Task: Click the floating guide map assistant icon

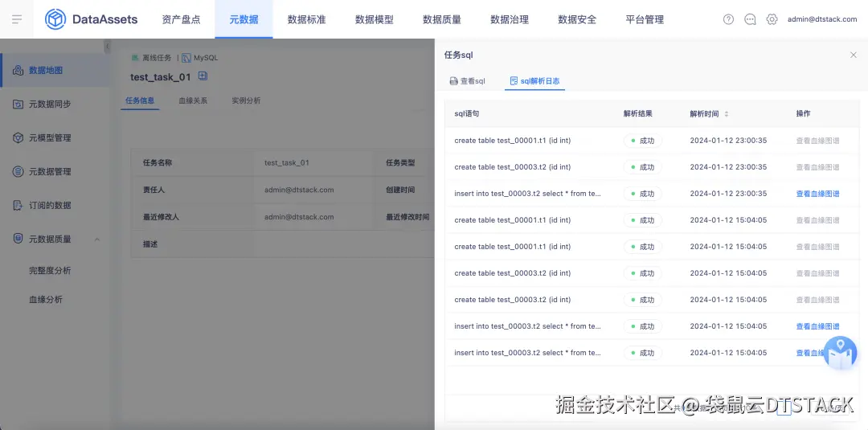Action: (x=841, y=353)
